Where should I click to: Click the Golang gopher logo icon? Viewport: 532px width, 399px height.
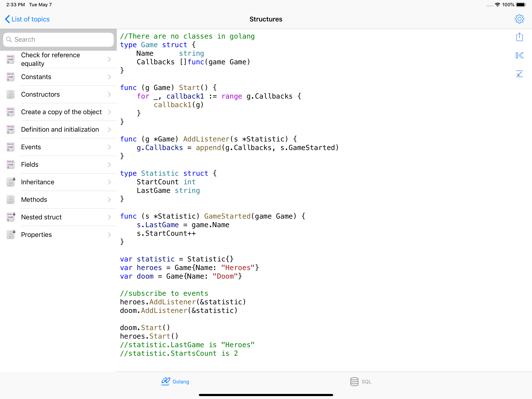[x=166, y=381]
